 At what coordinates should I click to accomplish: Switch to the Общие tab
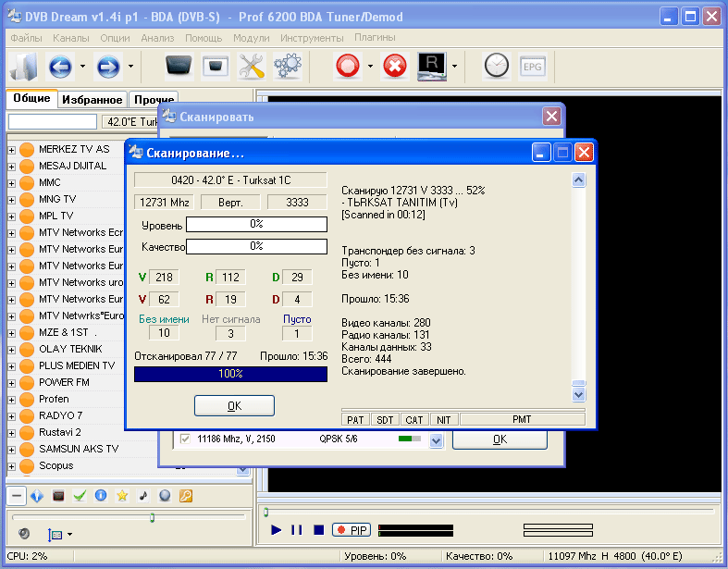(x=31, y=98)
